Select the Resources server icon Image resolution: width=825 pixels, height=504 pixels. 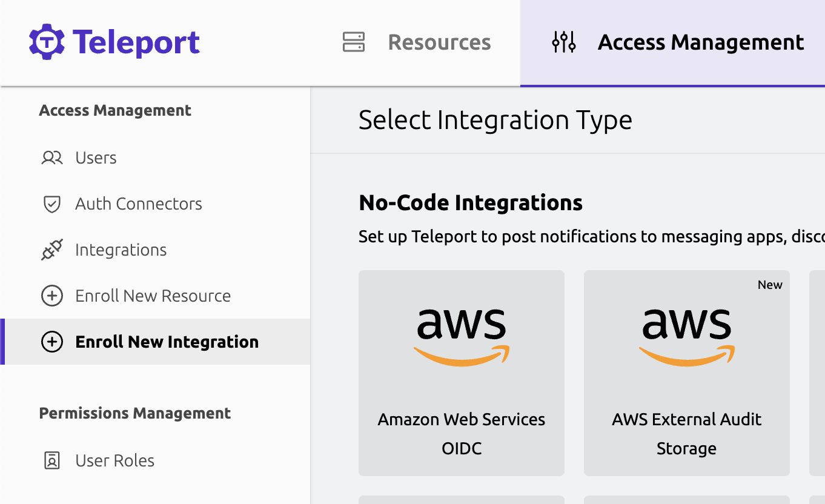click(x=354, y=41)
